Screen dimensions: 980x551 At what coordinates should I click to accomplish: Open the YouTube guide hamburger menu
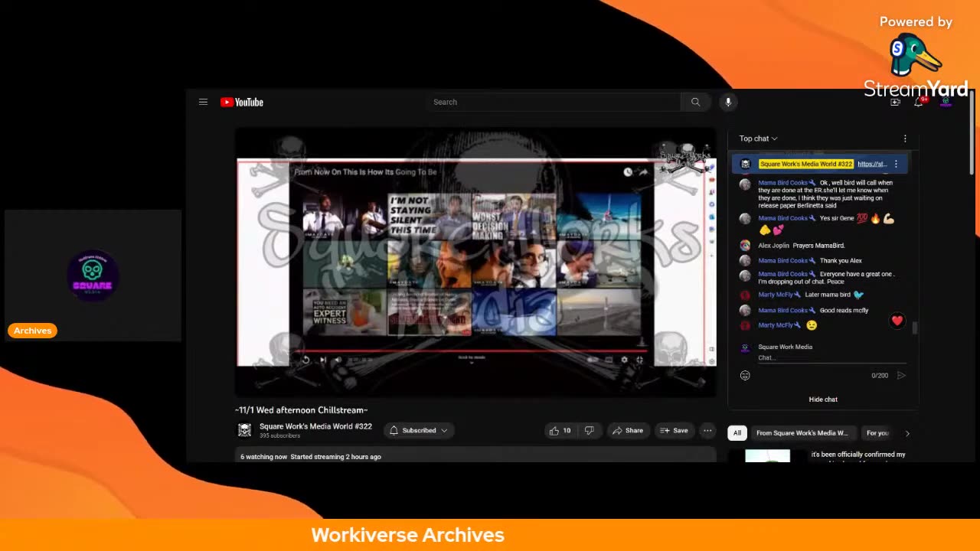click(203, 102)
